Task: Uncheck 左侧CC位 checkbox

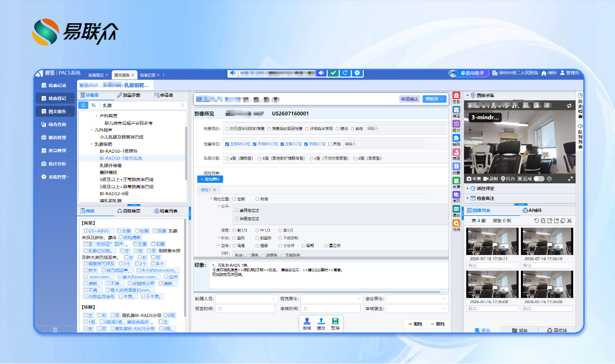Action: (x=282, y=144)
